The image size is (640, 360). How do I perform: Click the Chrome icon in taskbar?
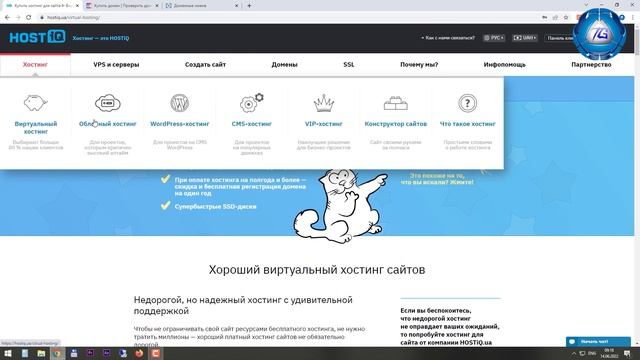(x=57, y=353)
